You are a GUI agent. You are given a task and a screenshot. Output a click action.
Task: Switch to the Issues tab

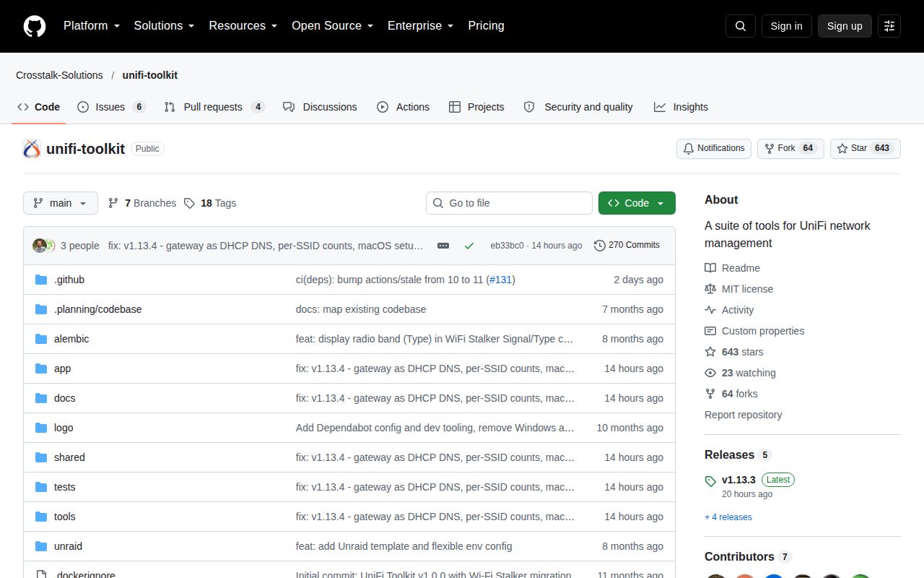tap(111, 107)
